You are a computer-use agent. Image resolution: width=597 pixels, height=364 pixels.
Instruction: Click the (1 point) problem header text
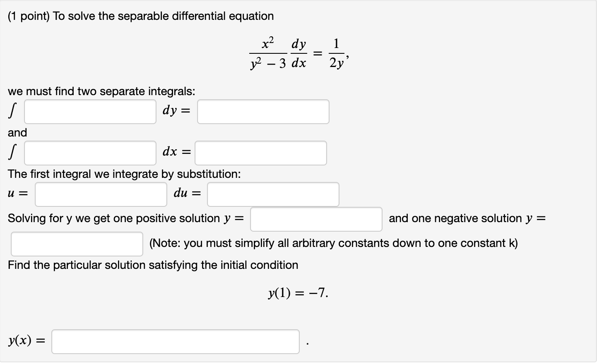(x=141, y=16)
